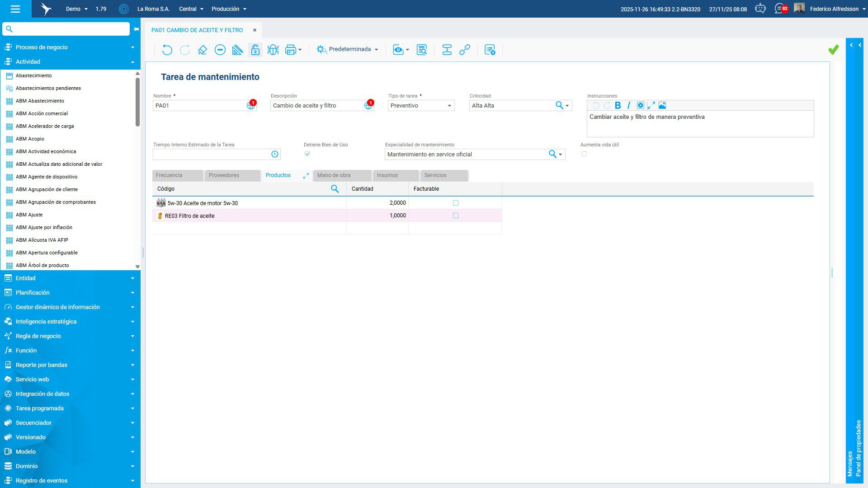This screenshot has height=488, width=868.
Task: Click the green checkmark save icon
Action: [833, 50]
